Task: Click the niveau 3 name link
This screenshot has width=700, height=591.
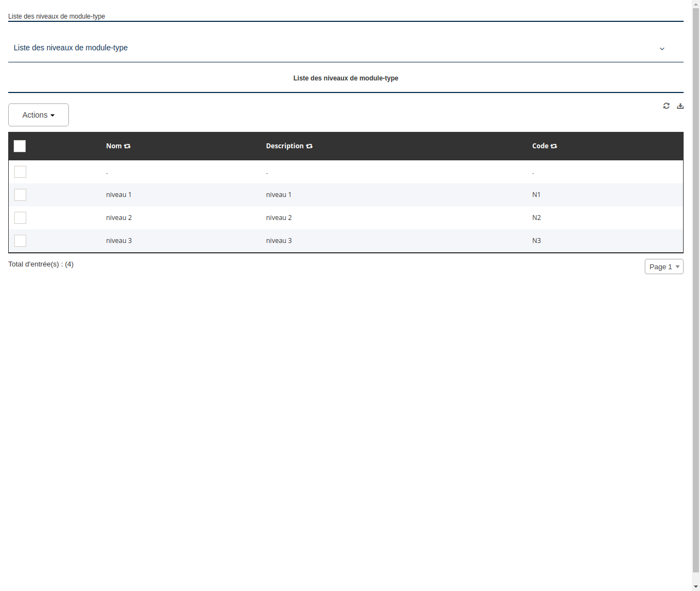Action: pyautogui.click(x=119, y=240)
